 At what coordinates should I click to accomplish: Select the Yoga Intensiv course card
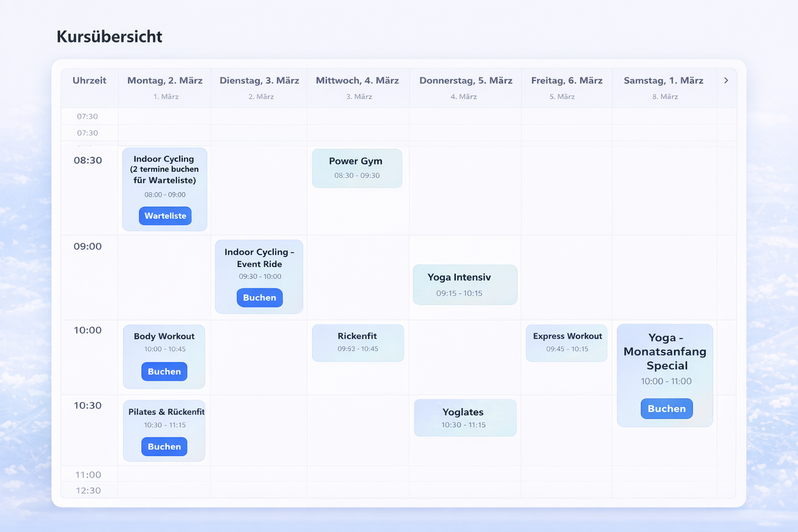point(464,285)
